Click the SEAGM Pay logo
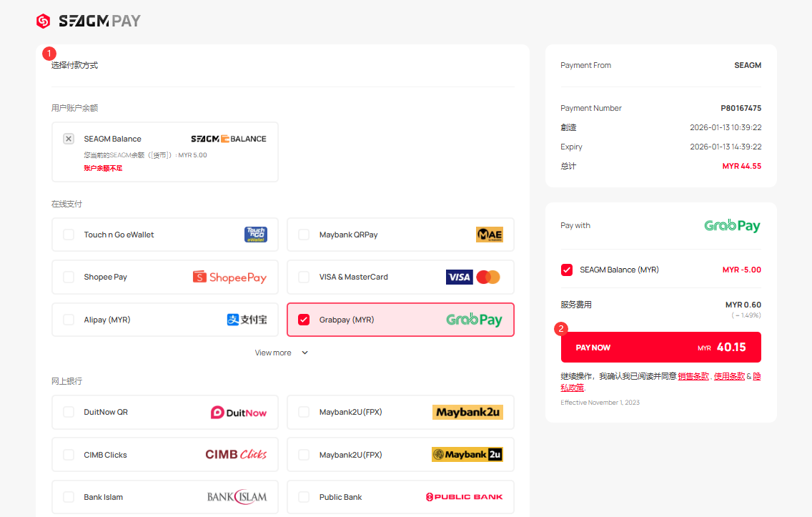 coord(88,21)
